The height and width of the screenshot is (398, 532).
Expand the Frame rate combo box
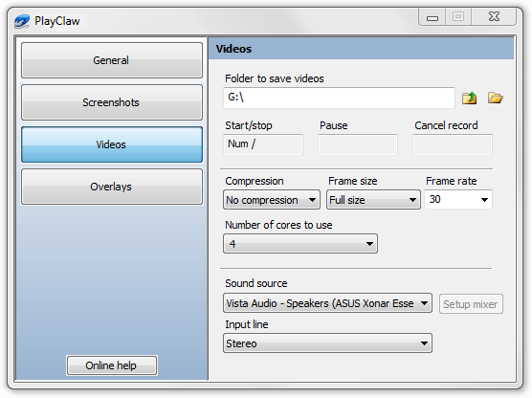[458, 200]
